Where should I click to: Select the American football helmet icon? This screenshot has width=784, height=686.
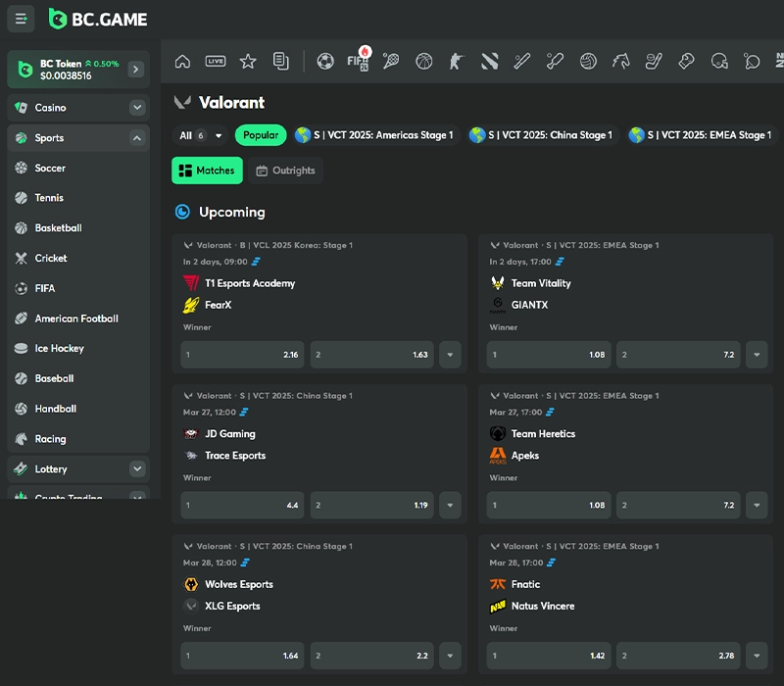point(719,62)
